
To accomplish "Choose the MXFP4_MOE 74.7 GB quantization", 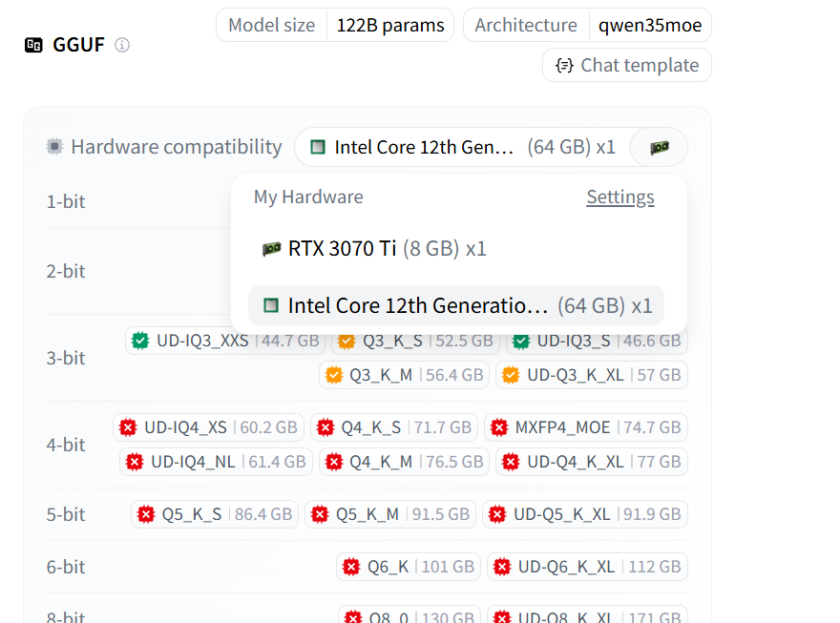I will point(585,427).
